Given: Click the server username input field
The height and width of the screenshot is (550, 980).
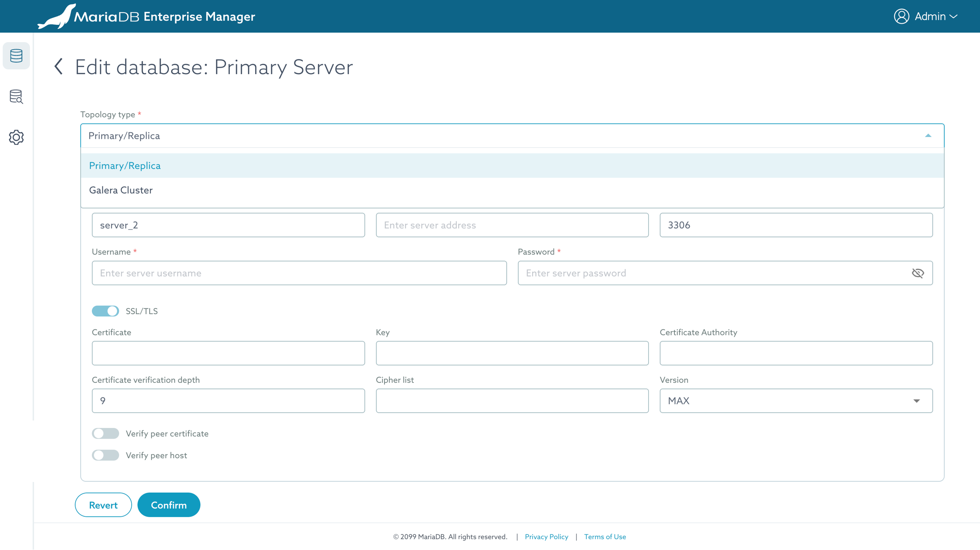Looking at the screenshot, I should [299, 273].
